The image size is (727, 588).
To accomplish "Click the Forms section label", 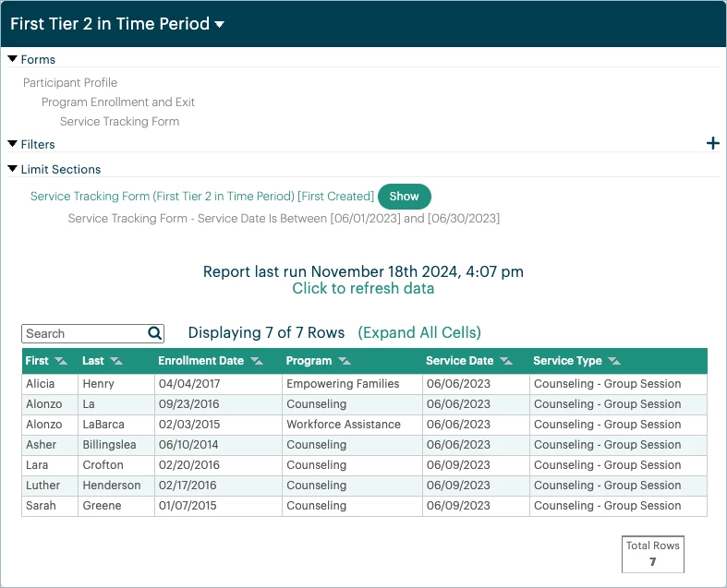I will (38, 60).
